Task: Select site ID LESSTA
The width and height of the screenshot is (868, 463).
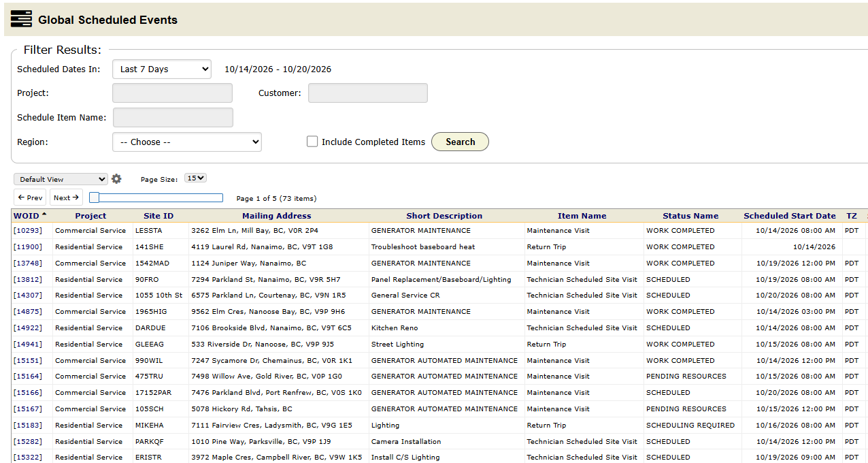Action: point(149,230)
